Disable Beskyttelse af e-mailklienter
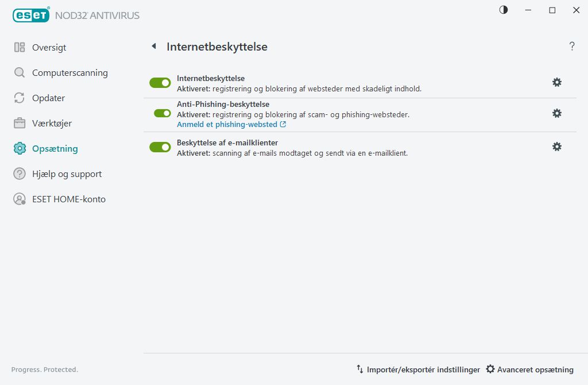The image size is (588, 385). click(x=160, y=147)
